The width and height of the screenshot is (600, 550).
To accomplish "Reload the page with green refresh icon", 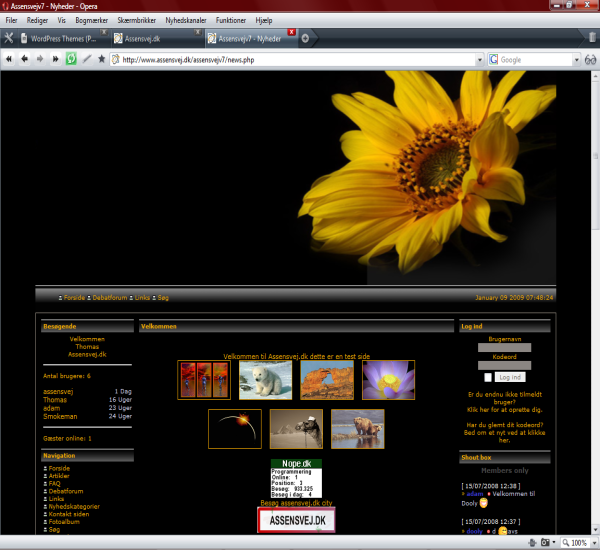I will pos(71,59).
